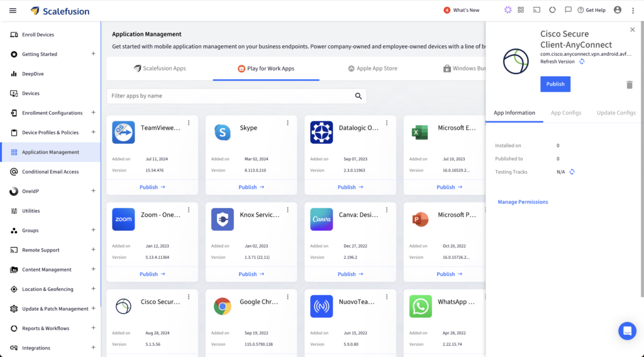Click the Scalefusion logo
Image resolution: width=644 pixels, height=357 pixels.
click(x=60, y=11)
